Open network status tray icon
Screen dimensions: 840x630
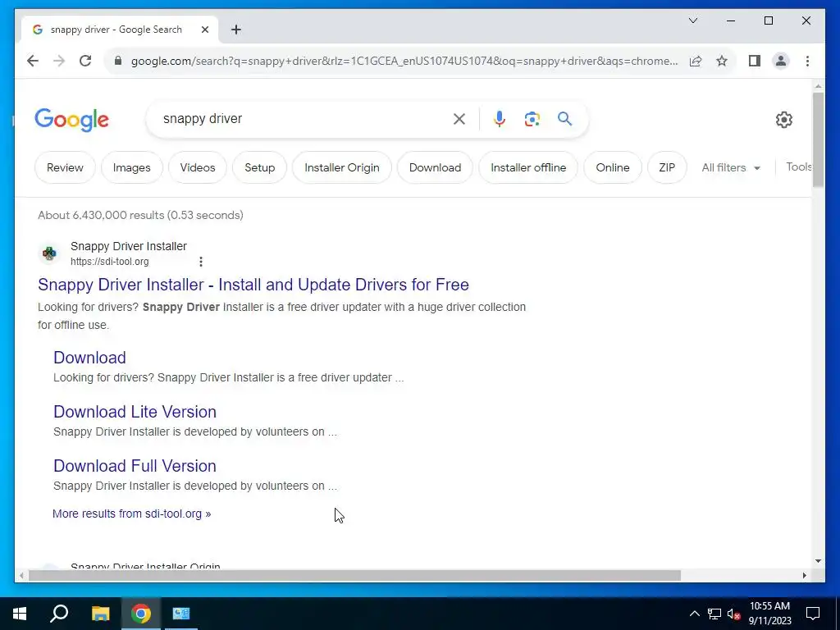coord(714,614)
